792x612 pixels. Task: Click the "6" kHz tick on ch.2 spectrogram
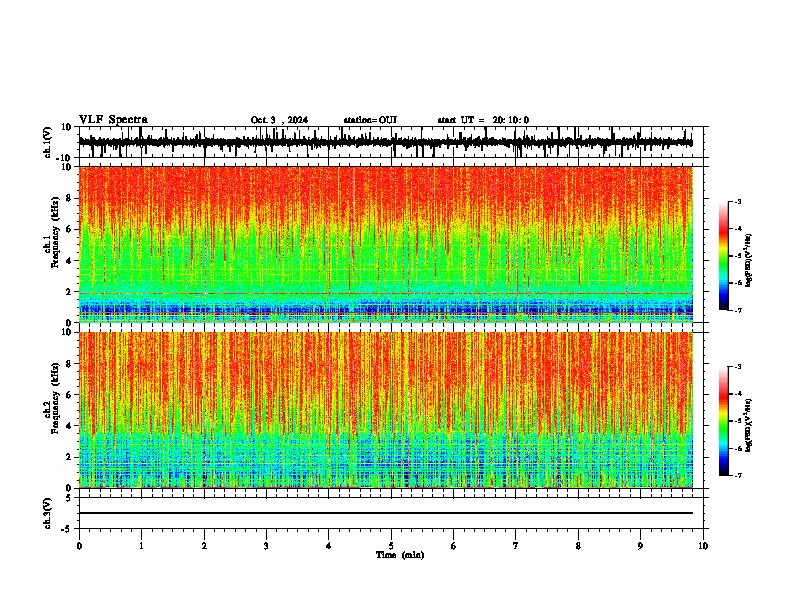(69, 394)
